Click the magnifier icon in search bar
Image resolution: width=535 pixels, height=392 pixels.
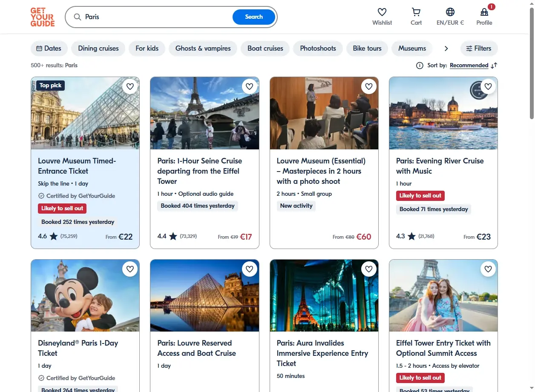pyautogui.click(x=77, y=17)
